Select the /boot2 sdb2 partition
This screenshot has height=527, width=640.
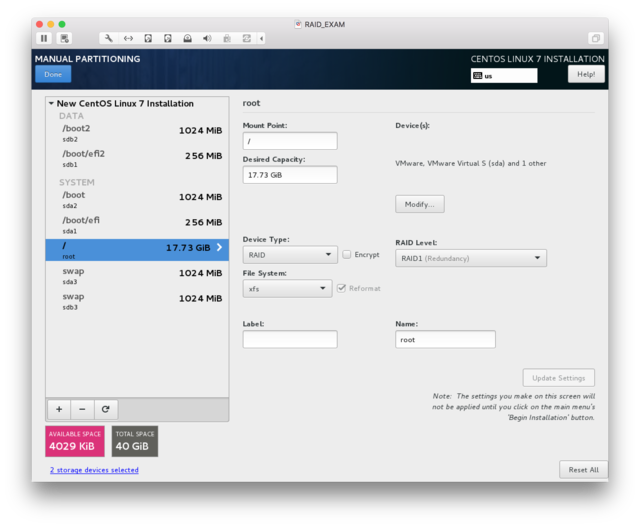coord(136,133)
